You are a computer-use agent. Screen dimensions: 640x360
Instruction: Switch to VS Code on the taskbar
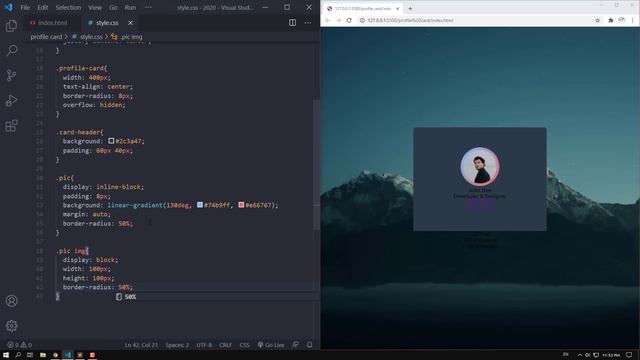(68, 355)
